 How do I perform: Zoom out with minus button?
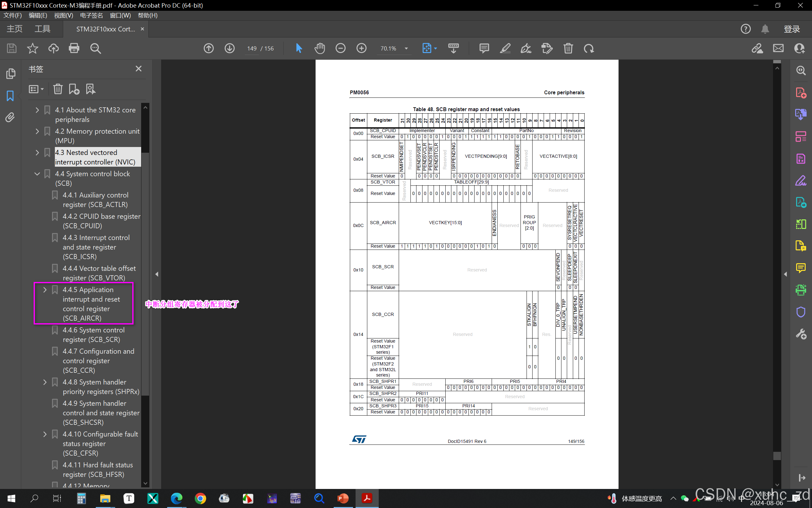pos(341,48)
